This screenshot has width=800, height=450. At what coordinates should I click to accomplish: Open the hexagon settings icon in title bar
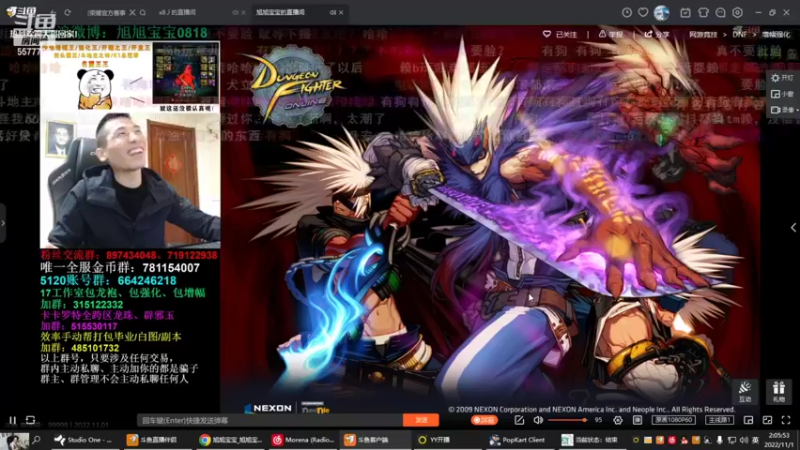click(737, 13)
